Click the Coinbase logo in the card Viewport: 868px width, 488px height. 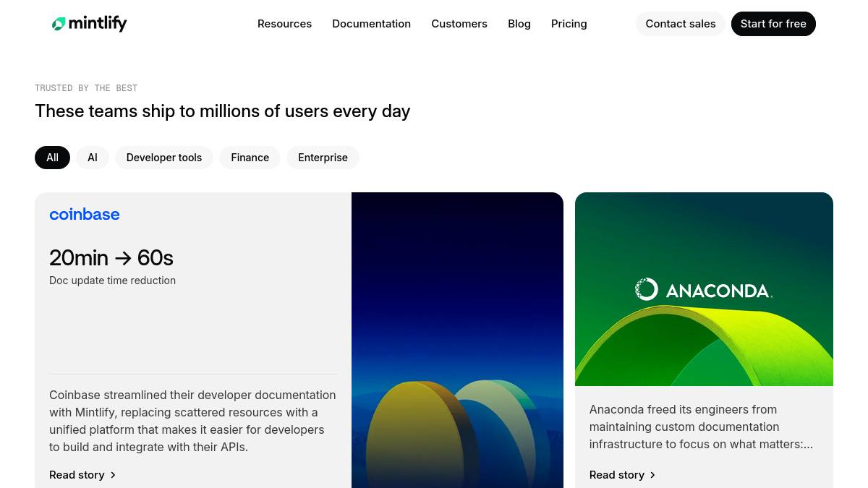[85, 214]
